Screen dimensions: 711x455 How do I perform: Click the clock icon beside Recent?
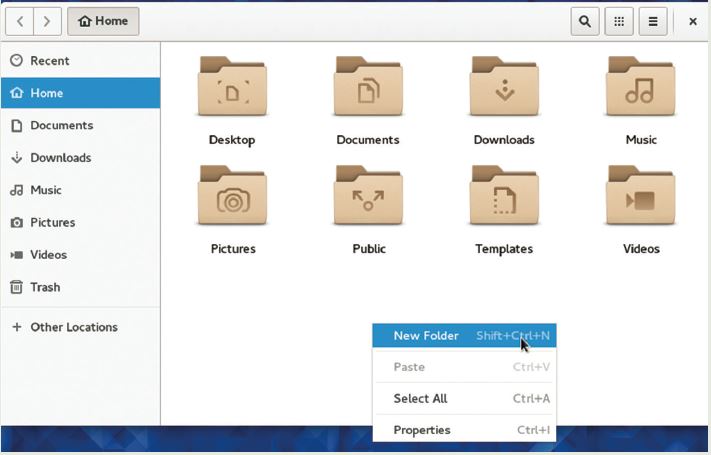pyautogui.click(x=16, y=60)
